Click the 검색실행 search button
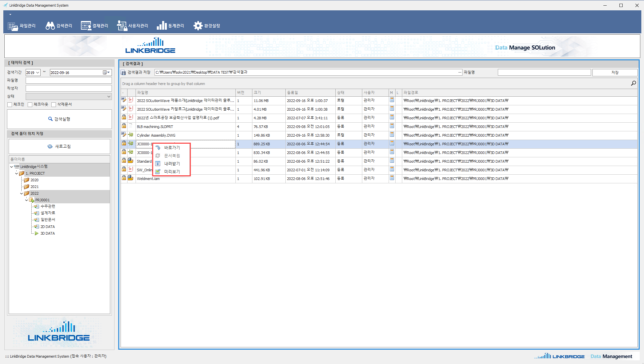The image size is (644, 364). pyautogui.click(x=59, y=119)
